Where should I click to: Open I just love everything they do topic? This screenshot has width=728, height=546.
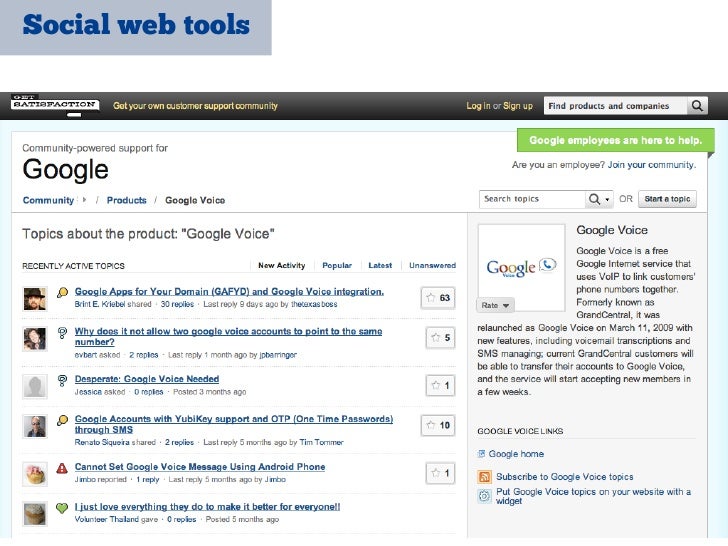pyautogui.click(x=208, y=507)
